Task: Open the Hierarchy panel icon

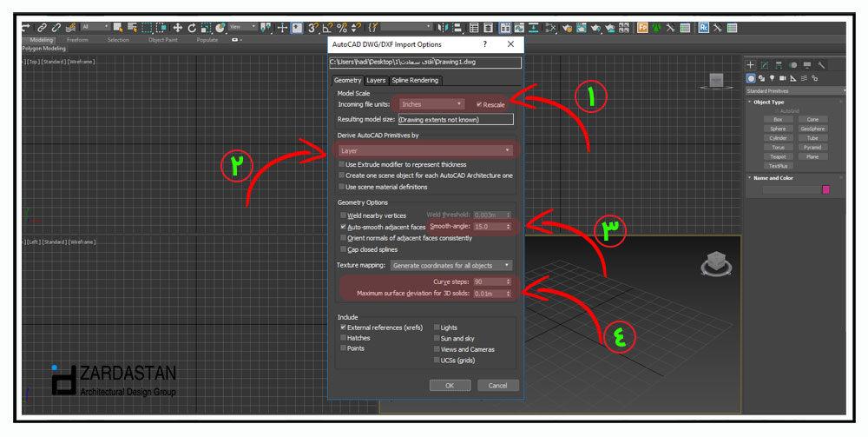Action: [779, 65]
